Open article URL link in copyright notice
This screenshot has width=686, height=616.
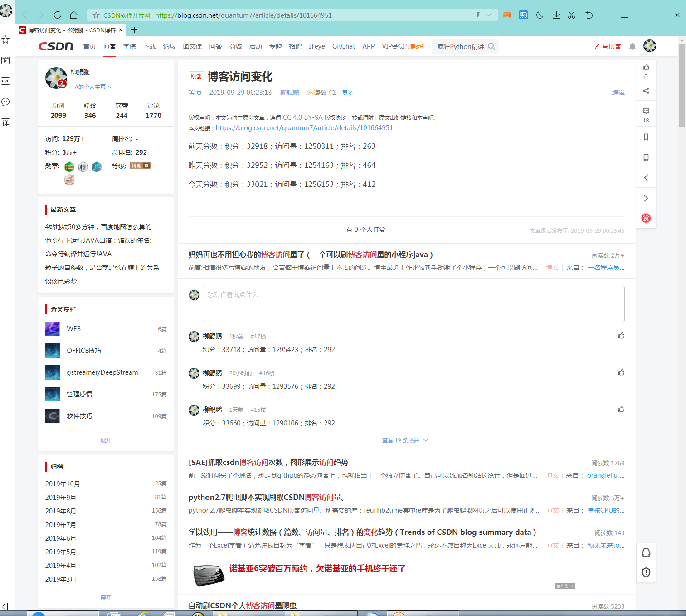304,128
